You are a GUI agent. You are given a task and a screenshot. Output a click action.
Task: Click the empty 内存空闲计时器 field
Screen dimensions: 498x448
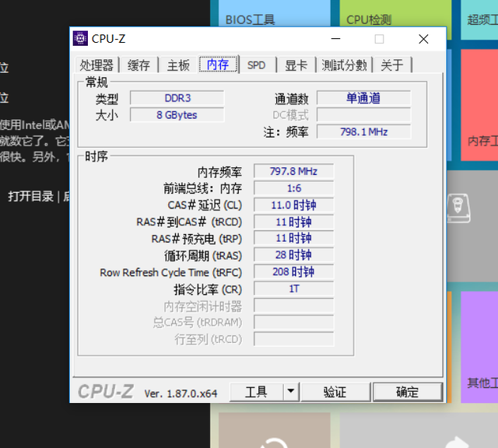294,306
